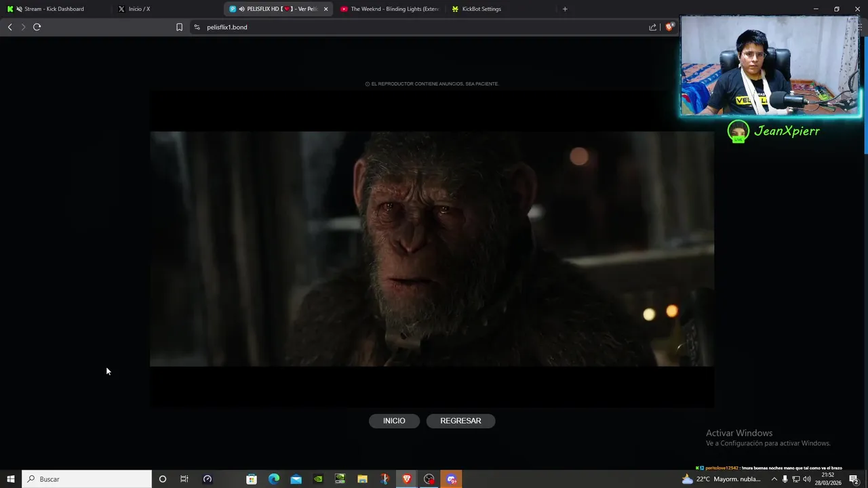Viewport: 868px width, 488px height.
Task: Open network settings tray icon
Action: pyautogui.click(x=796, y=479)
